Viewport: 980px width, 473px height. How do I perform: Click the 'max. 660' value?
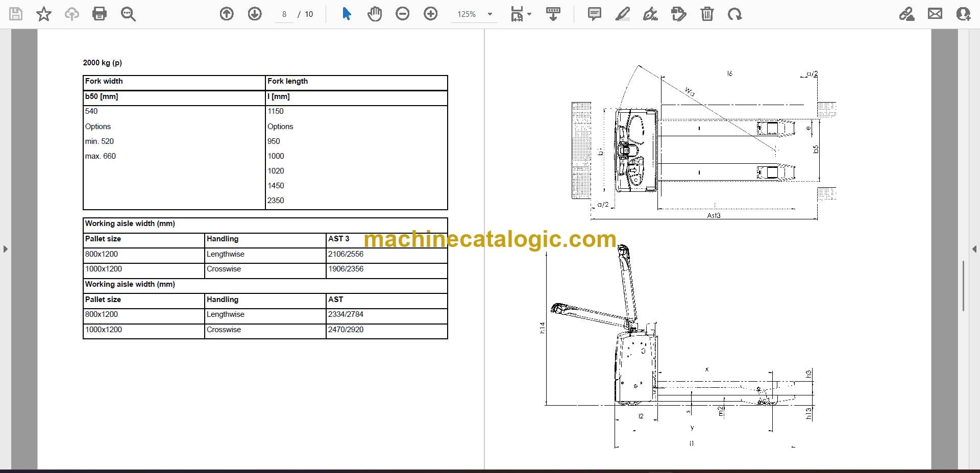101,156
